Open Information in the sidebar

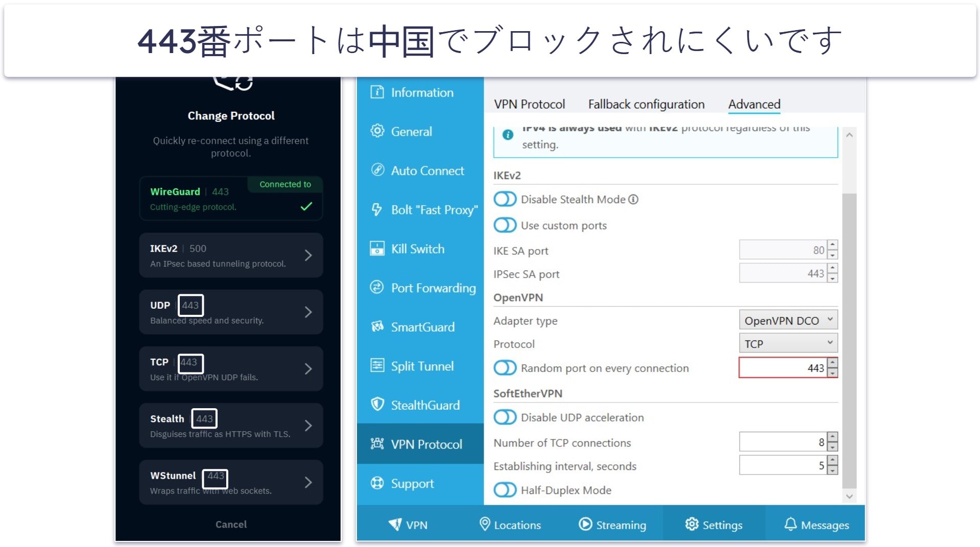pyautogui.click(x=420, y=92)
